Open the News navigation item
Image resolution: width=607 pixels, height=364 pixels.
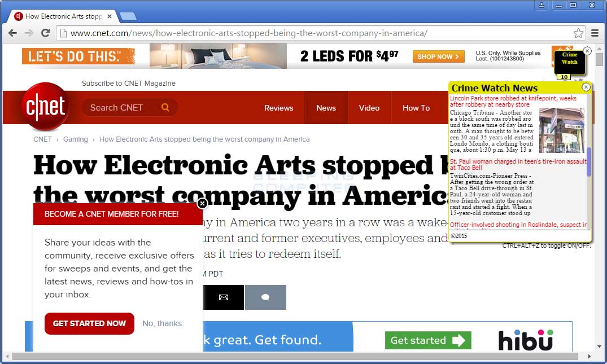tap(326, 108)
